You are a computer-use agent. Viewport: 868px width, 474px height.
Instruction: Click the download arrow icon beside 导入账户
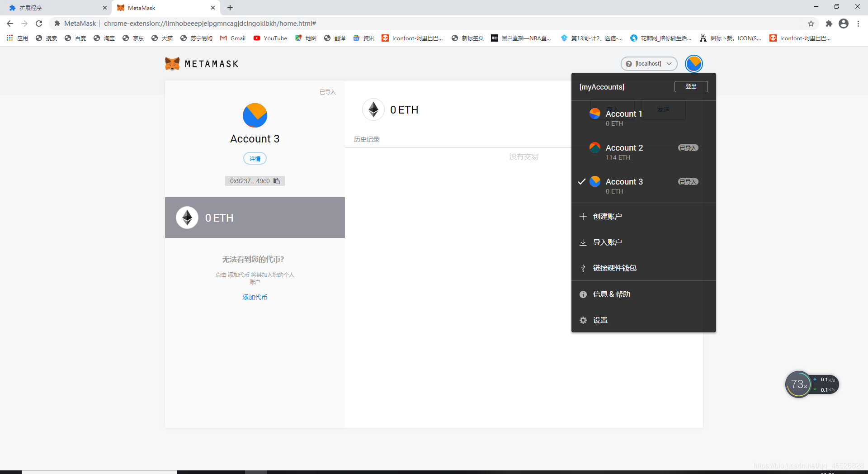583,242
